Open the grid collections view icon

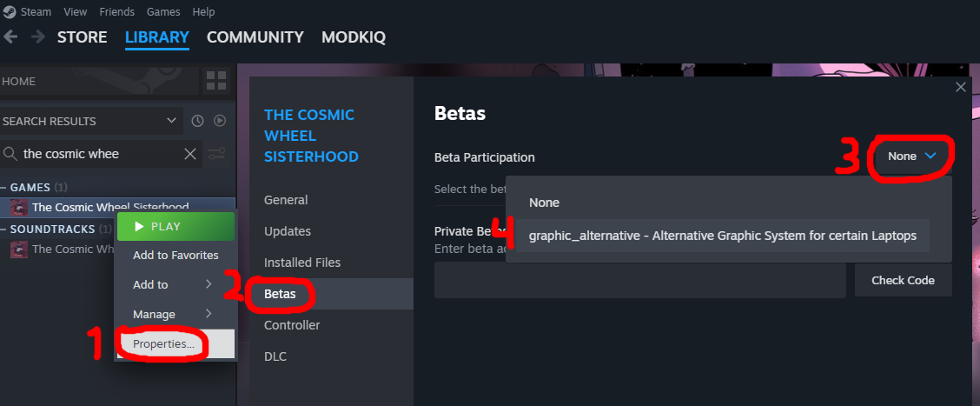coord(215,82)
